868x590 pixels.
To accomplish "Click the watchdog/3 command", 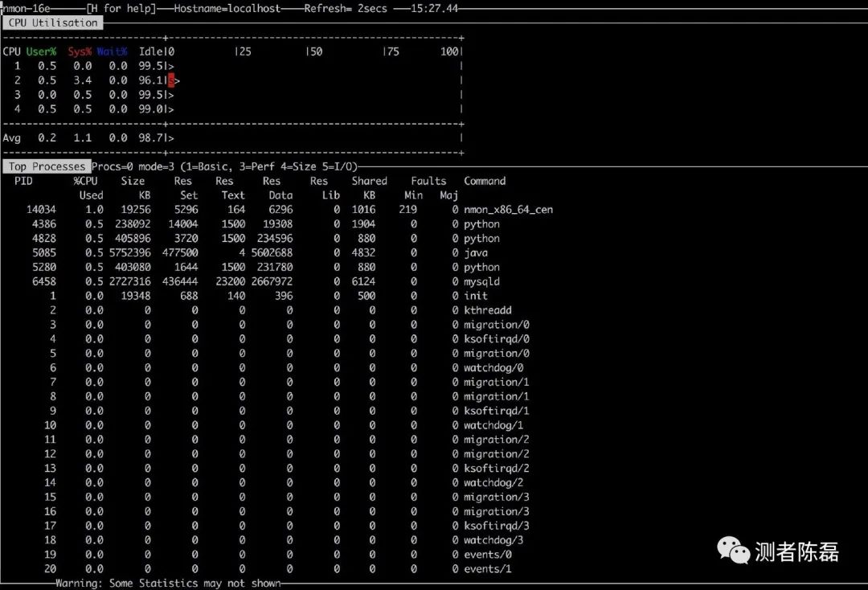I will click(493, 541).
